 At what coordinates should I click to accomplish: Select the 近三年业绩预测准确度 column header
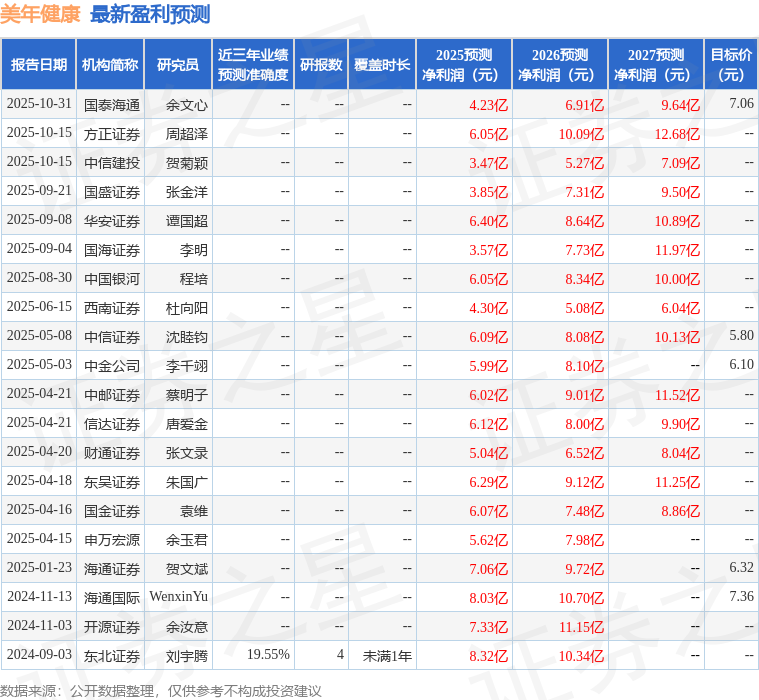click(x=253, y=65)
